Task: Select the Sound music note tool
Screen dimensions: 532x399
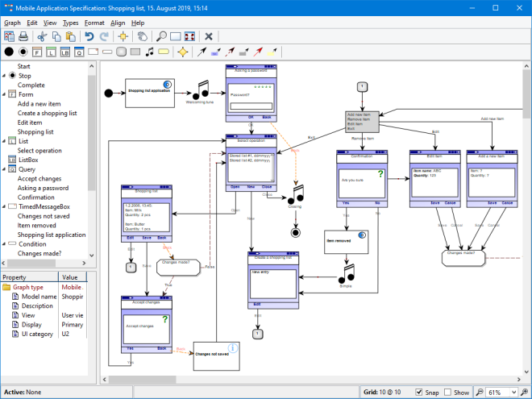Action: 148,52
